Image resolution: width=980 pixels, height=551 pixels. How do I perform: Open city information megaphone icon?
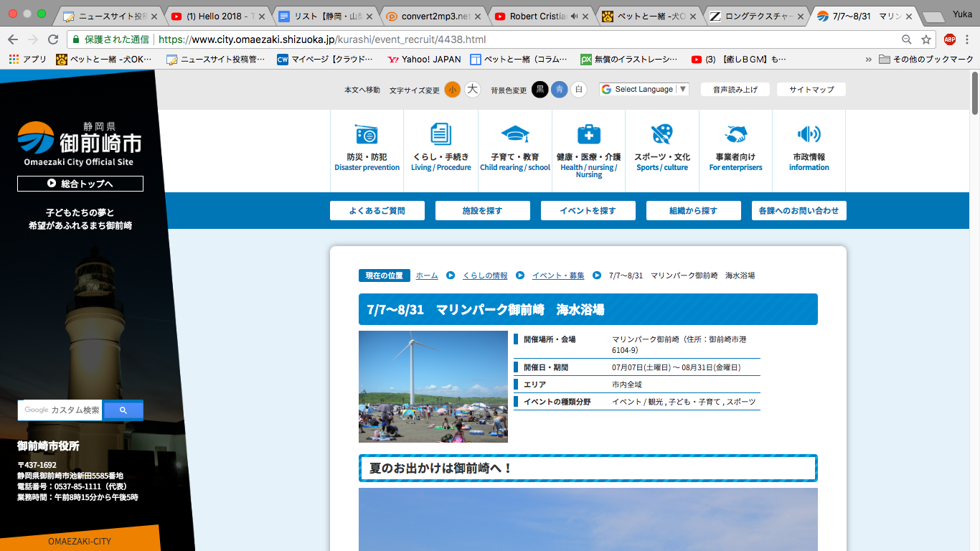click(809, 134)
